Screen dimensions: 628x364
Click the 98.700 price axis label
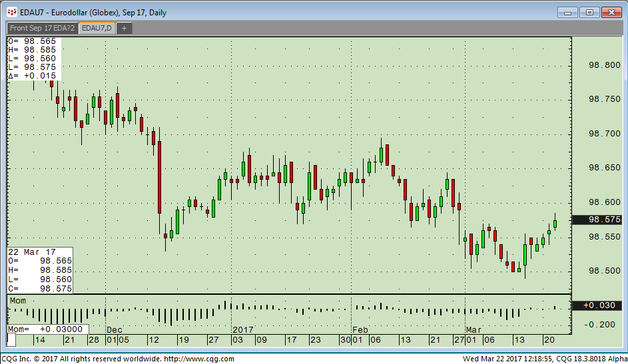pos(604,133)
